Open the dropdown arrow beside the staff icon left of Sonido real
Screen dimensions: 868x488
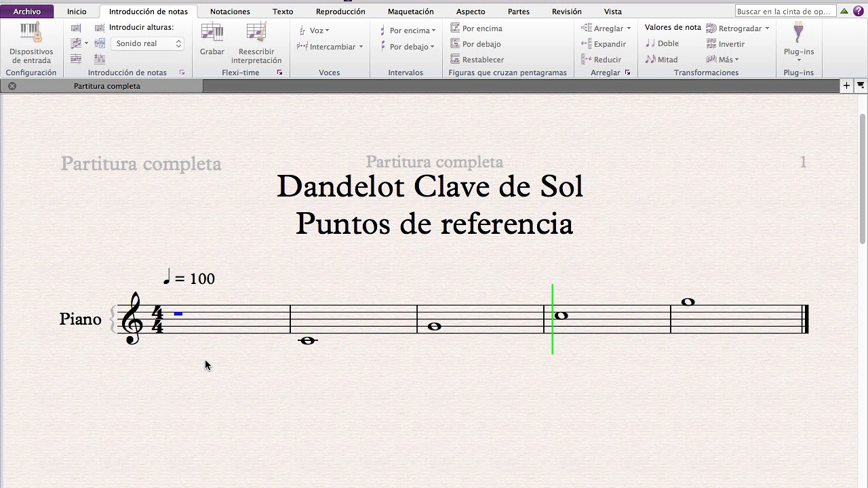(x=86, y=43)
